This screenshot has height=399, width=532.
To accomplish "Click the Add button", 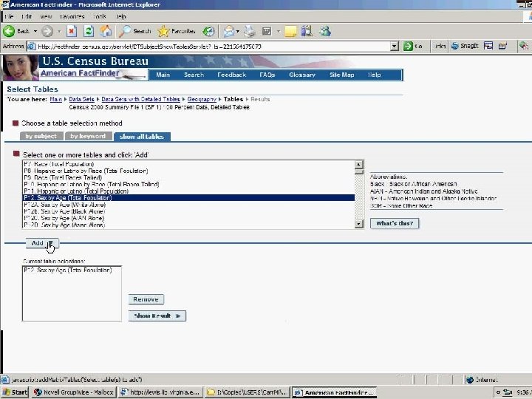I will pos(42,243).
